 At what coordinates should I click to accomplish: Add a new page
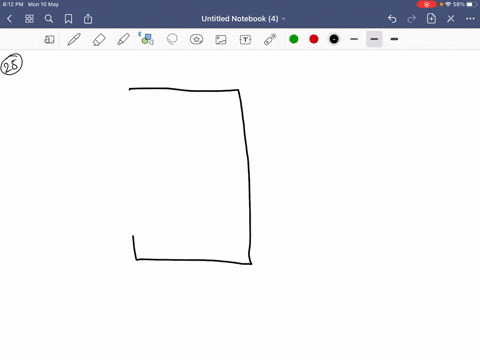(431, 18)
